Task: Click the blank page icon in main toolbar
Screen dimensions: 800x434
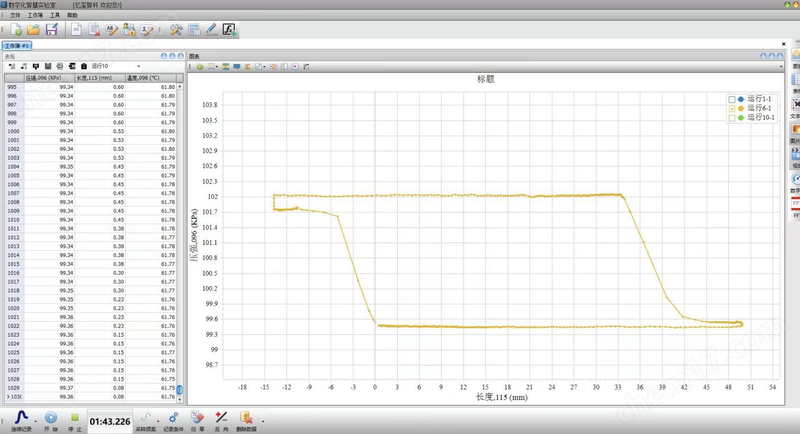Action: [x=77, y=30]
